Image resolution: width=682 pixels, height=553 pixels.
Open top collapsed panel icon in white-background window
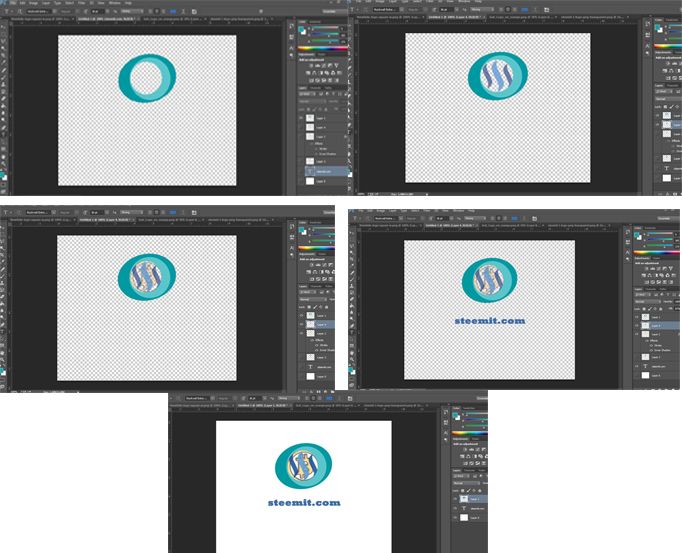[446, 412]
